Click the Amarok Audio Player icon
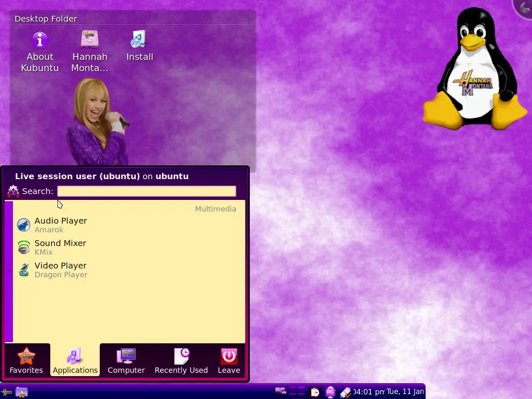Viewport: 532px width, 399px height. coord(24,225)
